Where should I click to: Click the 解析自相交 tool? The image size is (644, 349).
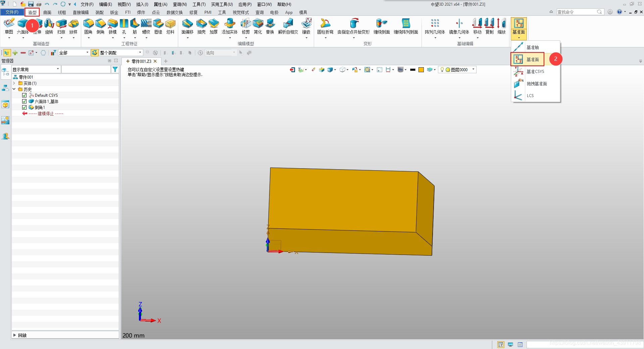(x=288, y=27)
